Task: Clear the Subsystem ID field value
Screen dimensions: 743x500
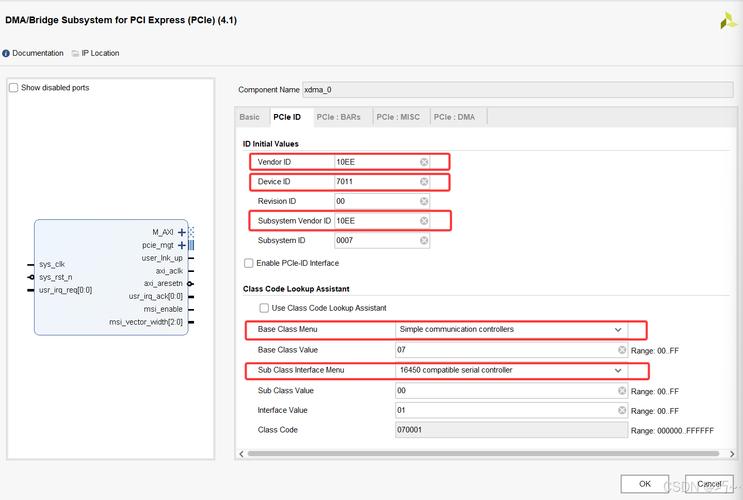Action: click(424, 240)
